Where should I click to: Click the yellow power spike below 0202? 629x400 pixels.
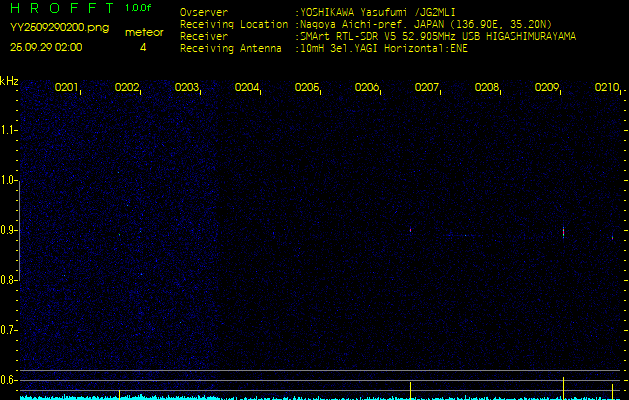click(x=119, y=395)
